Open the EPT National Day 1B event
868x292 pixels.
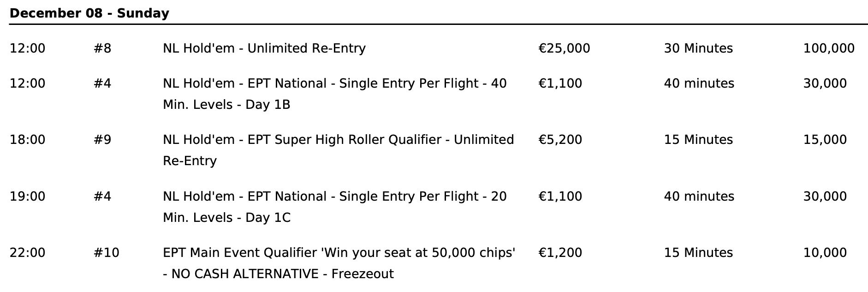click(334, 94)
